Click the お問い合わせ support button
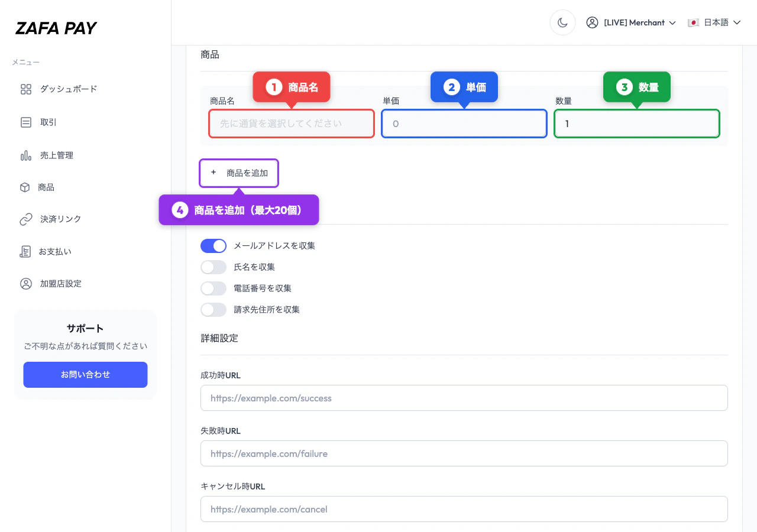 click(85, 374)
